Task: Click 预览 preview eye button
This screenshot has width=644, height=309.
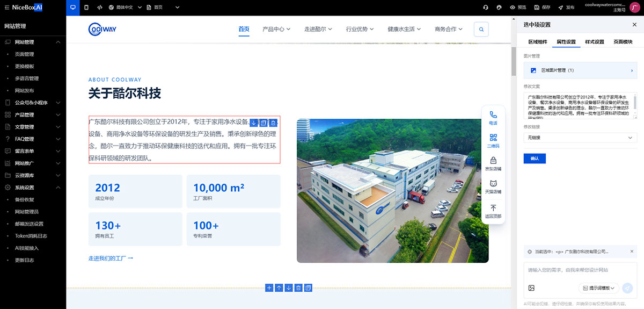Action: click(517, 8)
